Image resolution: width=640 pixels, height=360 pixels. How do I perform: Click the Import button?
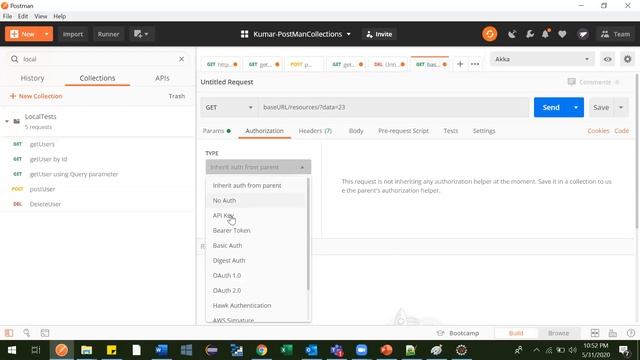tap(73, 34)
